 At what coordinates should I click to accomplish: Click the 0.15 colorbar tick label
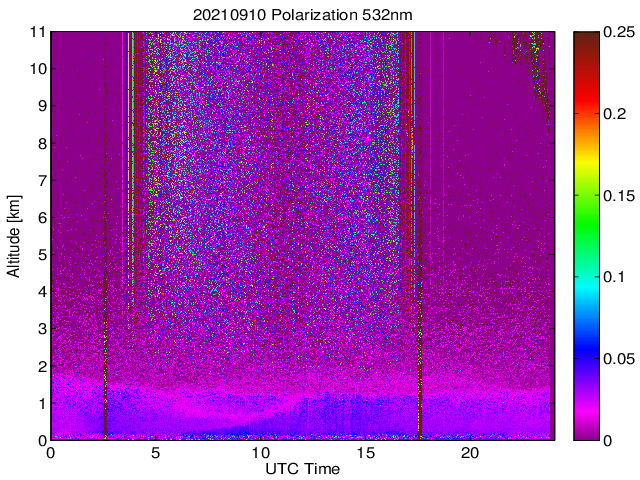[618, 196]
